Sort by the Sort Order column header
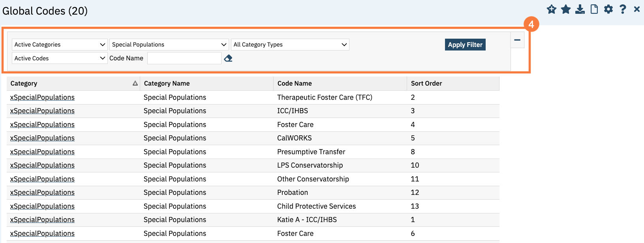 tap(426, 84)
